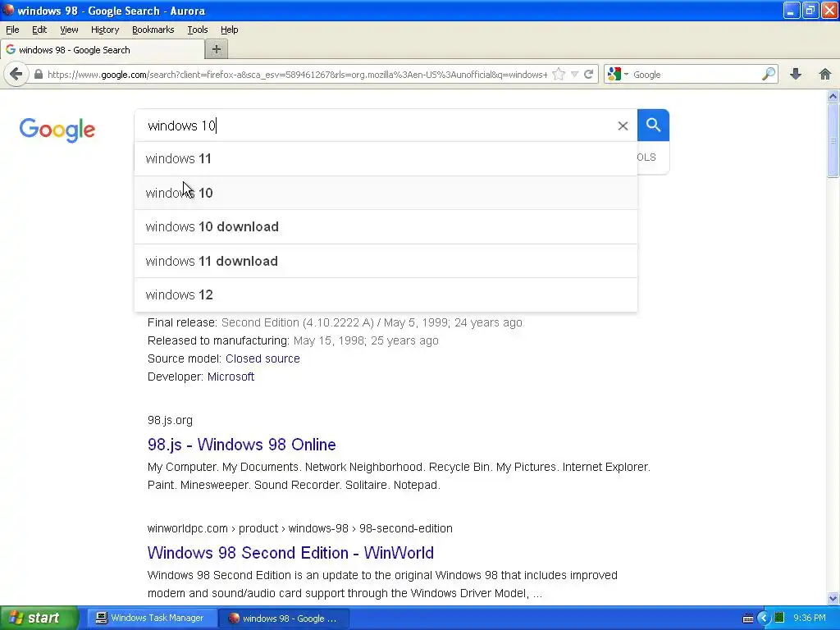The height and width of the screenshot is (630, 840).
Task: Click the green Task Manager tray icon
Action: pyautogui.click(x=779, y=619)
